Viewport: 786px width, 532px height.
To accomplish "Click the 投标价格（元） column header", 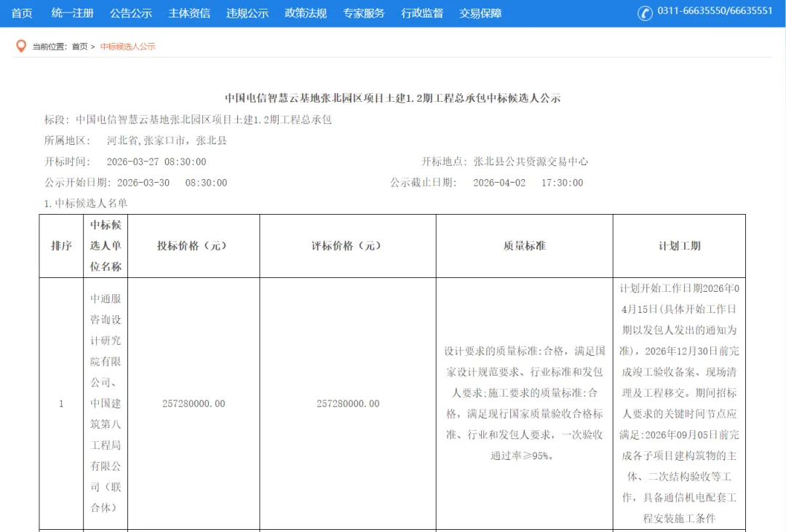I will 194,246.
